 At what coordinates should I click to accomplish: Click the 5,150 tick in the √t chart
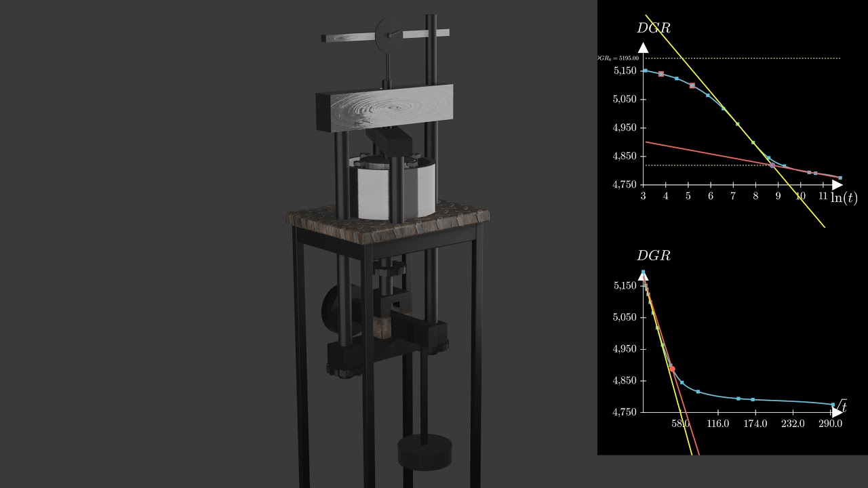point(625,285)
